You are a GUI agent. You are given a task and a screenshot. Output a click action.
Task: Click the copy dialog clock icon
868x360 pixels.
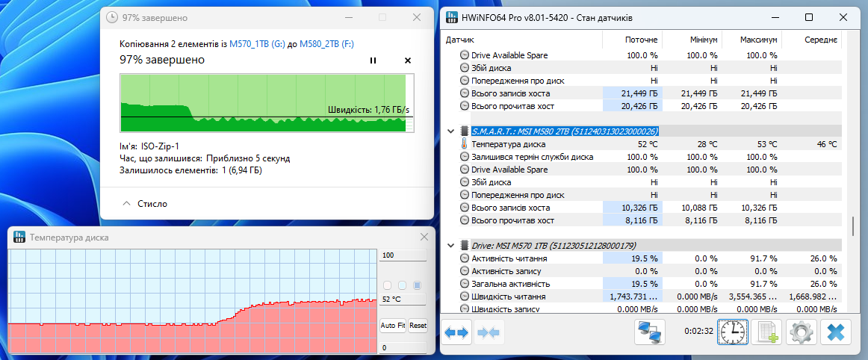click(111, 18)
